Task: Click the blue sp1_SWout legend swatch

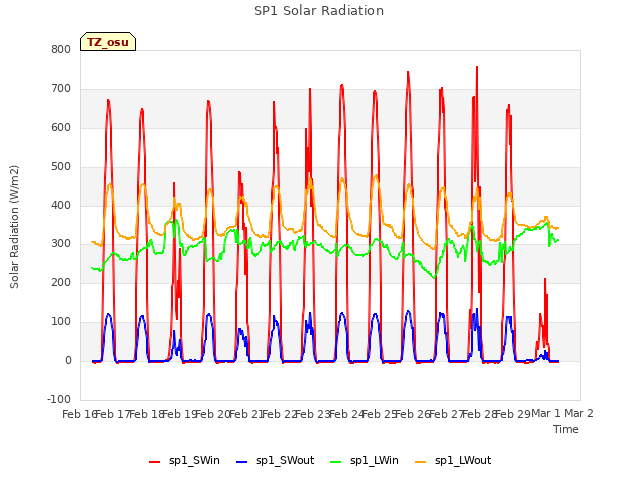Action: [x=242, y=462]
